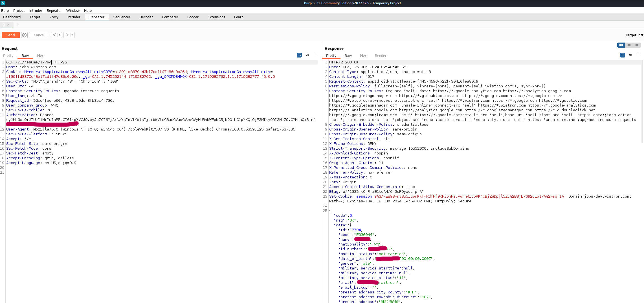Select Response Pretty view tab
Image resolution: width=644 pixels, height=303 pixels.
coord(331,56)
